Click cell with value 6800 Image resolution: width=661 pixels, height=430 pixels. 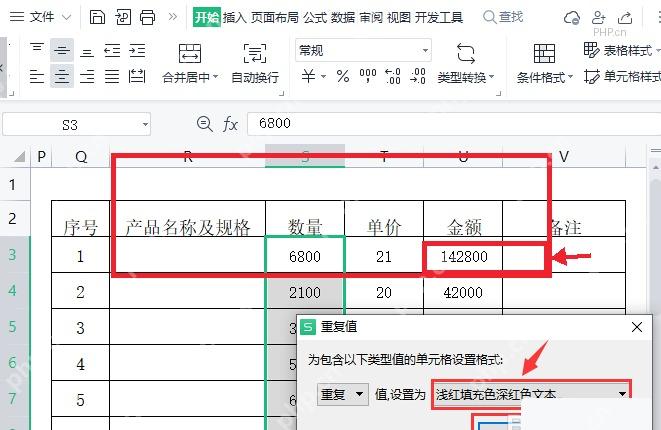coord(305,256)
